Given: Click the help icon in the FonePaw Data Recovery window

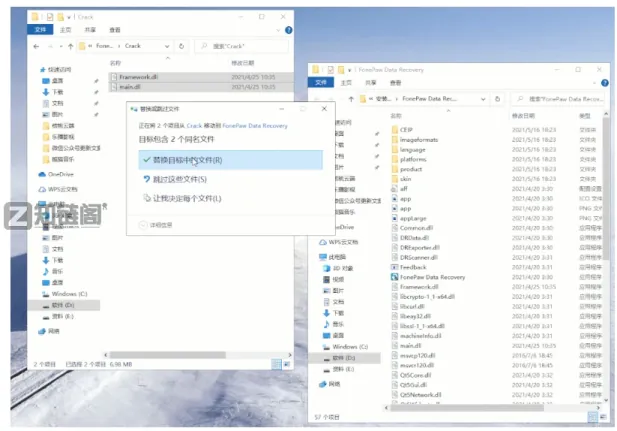Looking at the screenshot, I should (x=605, y=83).
